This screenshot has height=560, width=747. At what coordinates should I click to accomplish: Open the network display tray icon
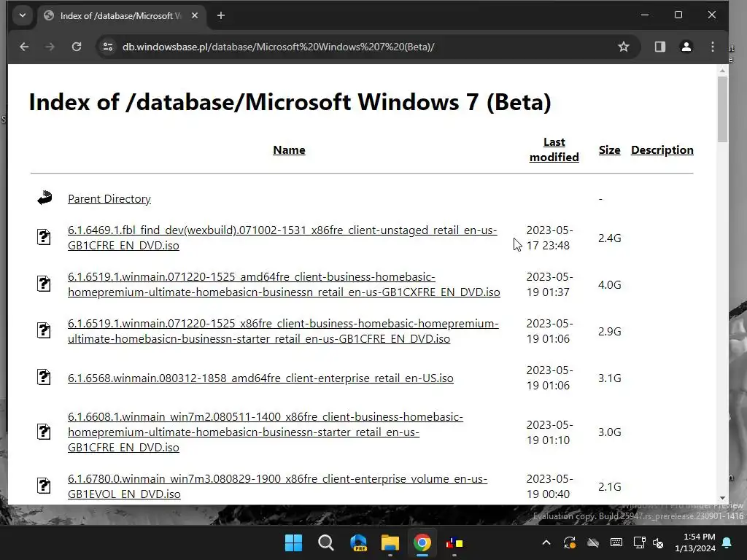pos(639,542)
